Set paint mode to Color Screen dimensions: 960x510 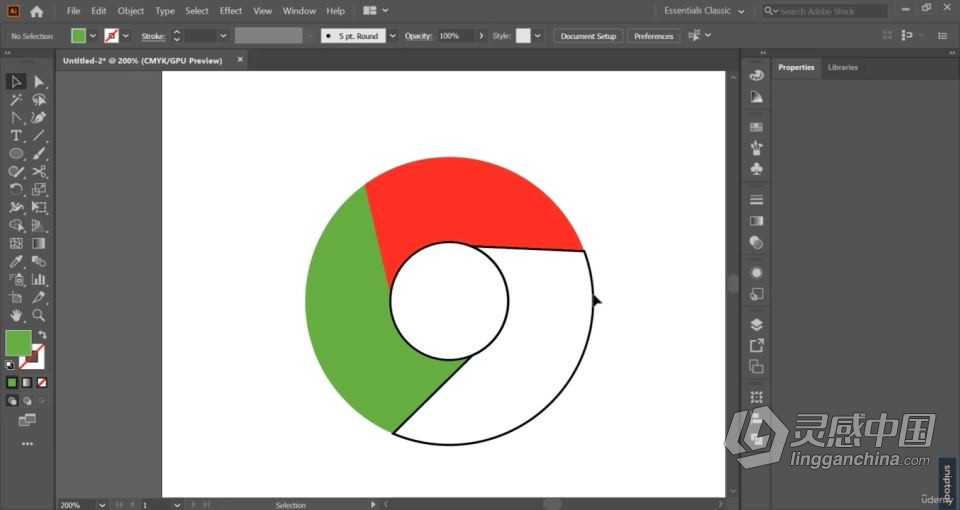12,383
